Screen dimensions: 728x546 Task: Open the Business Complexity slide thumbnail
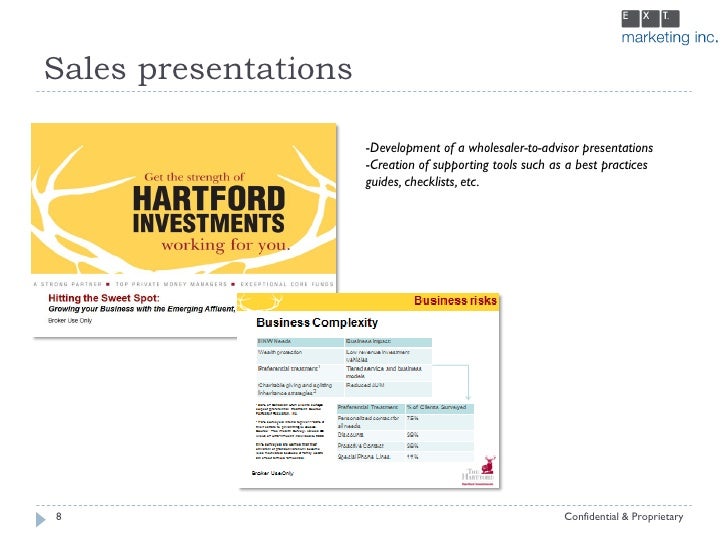[369, 390]
